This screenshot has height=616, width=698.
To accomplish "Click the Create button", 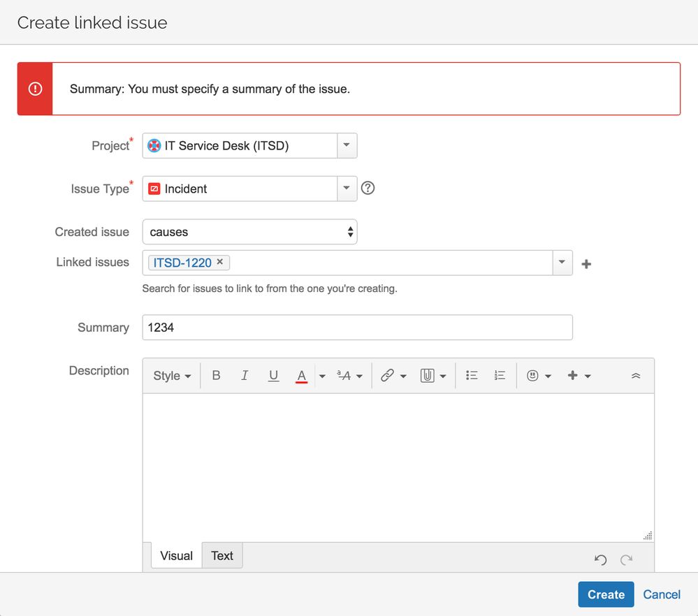I will point(606,594).
